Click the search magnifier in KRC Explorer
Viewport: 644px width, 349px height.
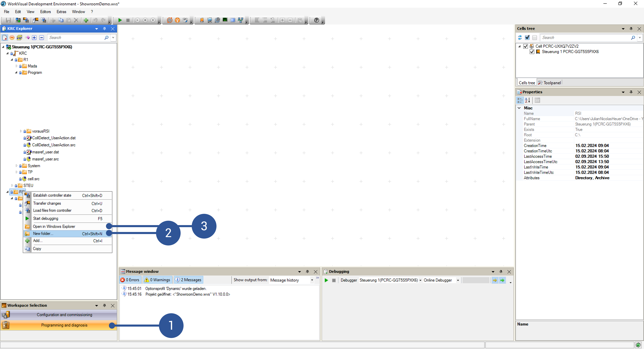point(107,37)
